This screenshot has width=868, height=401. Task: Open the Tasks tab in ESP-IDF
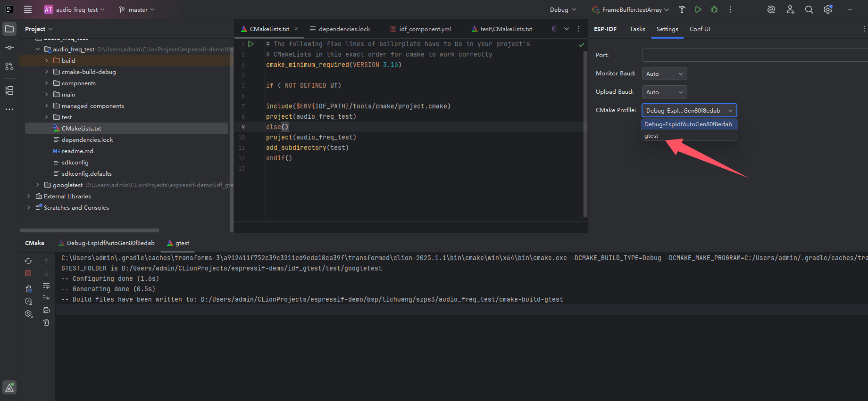[637, 29]
